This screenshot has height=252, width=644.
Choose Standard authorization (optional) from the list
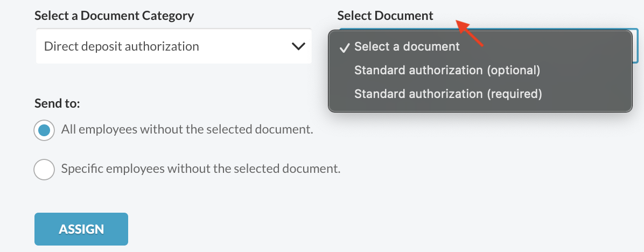point(447,70)
